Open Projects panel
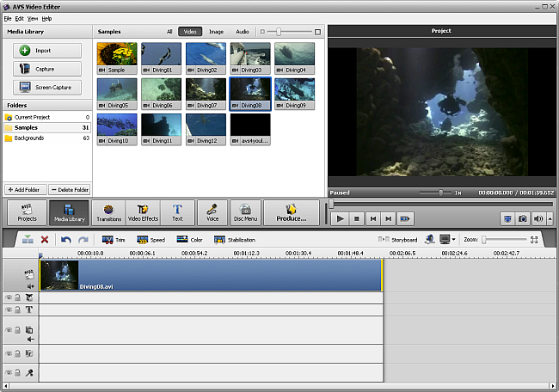Image resolution: width=559 pixels, height=392 pixels. tap(28, 213)
